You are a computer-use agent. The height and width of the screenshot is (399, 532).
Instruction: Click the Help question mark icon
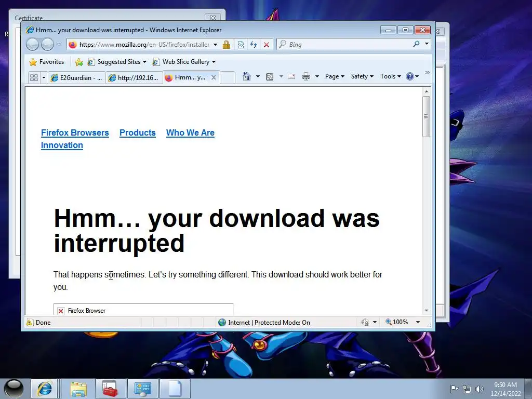coord(410,76)
